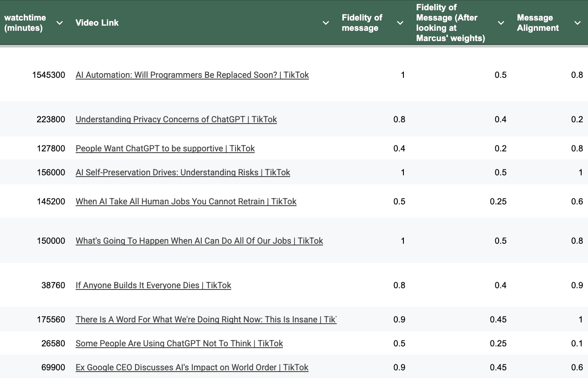Open the watchtime (minutes) column filter dropdown
The image size is (588, 378).
click(60, 23)
